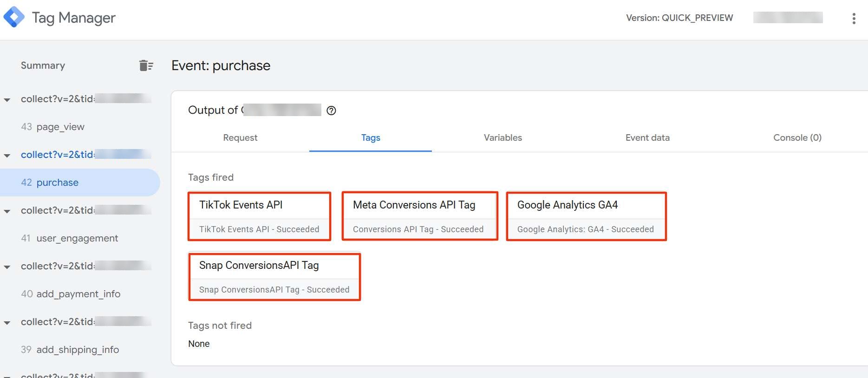Screen dimensions: 868x378
Task: Click the Tag Manager logo icon
Action: [14, 17]
